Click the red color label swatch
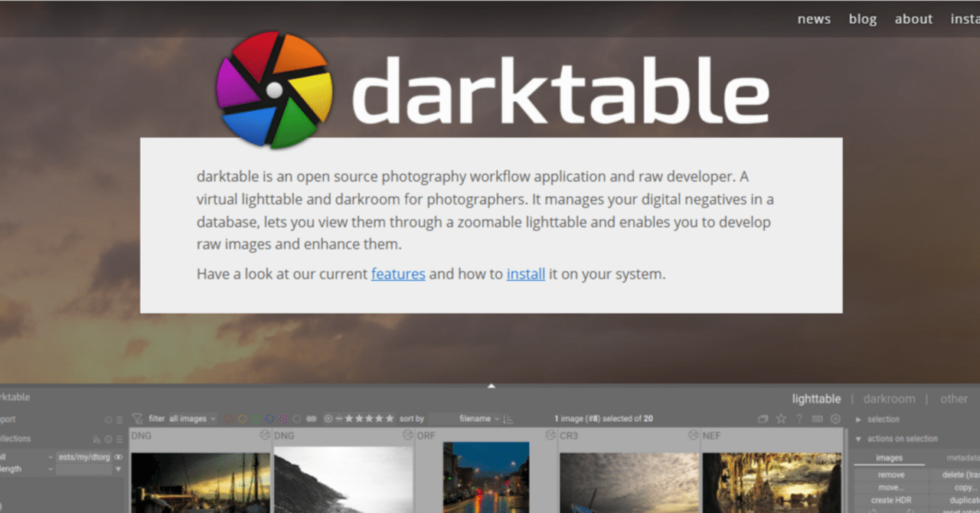Screen dimensions: 980x513 [229, 419]
